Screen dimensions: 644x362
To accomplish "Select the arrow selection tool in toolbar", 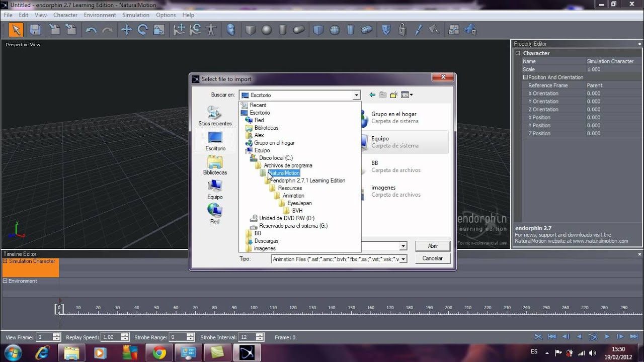I will pos(16,30).
